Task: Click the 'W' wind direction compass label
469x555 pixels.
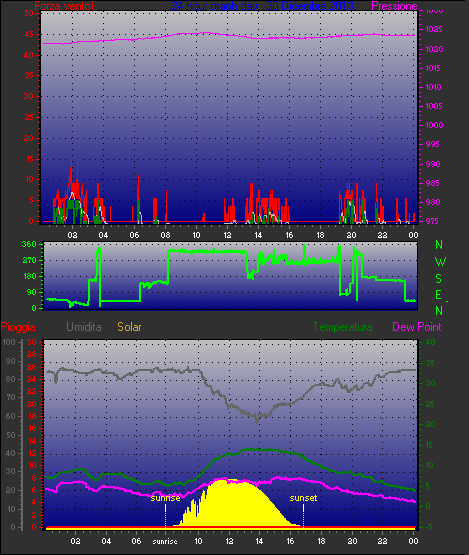Action: coord(440,262)
